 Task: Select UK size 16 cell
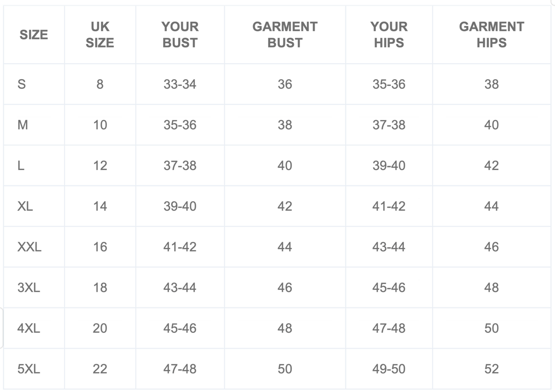pyautogui.click(x=100, y=247)
